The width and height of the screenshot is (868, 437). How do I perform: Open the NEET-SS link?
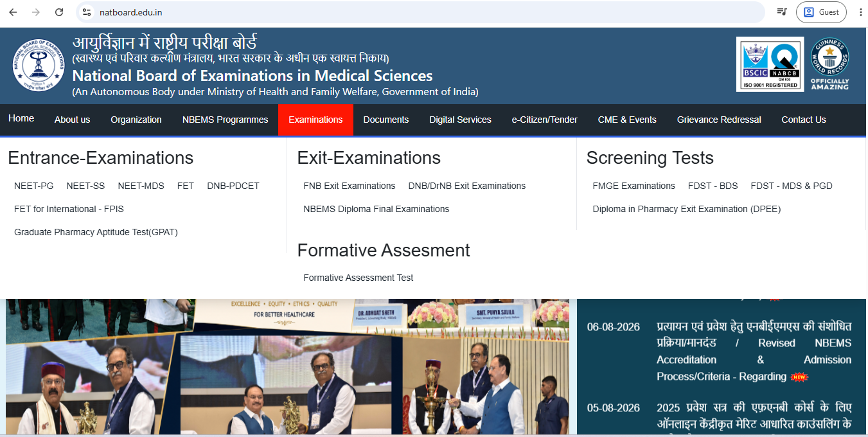click(85, 186)
